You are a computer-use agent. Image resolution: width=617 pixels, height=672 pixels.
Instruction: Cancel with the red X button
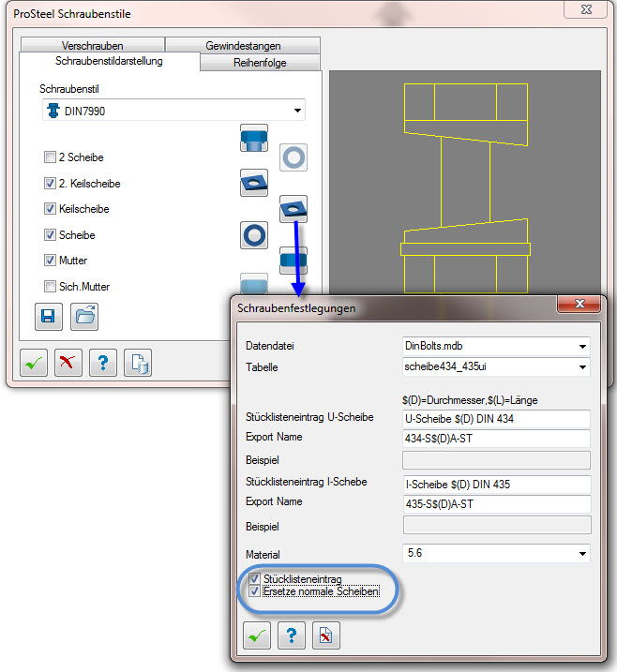pos(68,363)
